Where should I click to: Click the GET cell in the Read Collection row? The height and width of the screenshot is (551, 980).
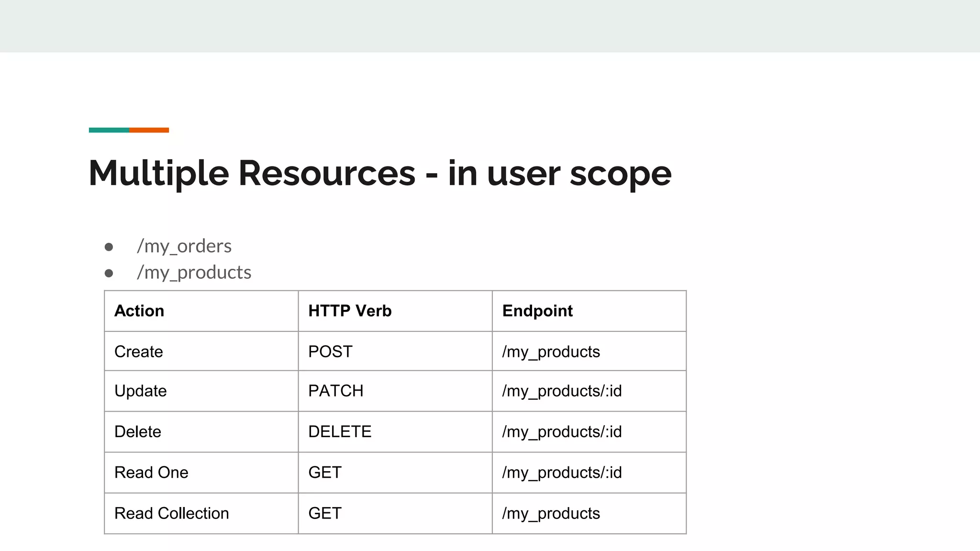point(395,513)
